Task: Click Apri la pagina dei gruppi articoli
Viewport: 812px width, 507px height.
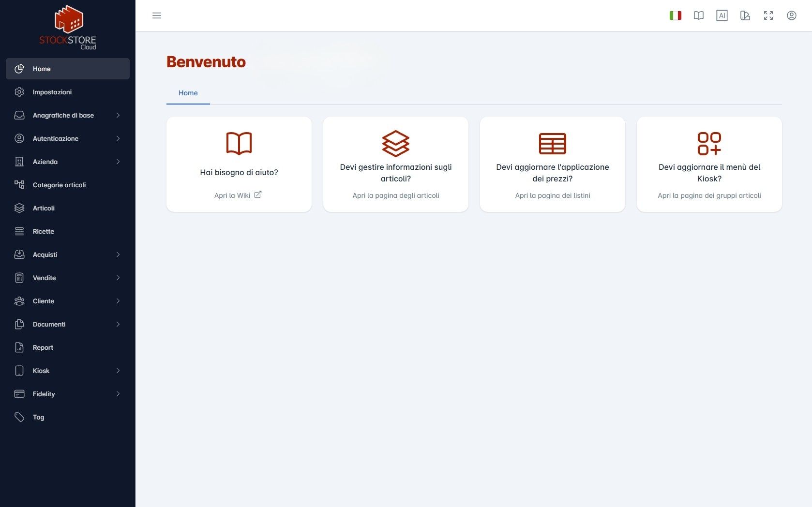Action: tap(709, 195)
